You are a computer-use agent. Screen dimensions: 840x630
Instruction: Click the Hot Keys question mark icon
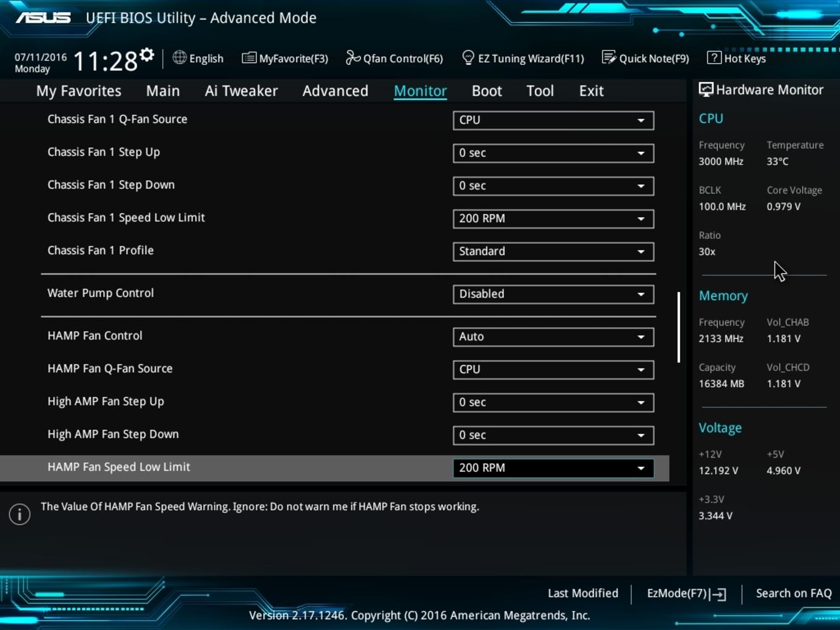point(714,57)
